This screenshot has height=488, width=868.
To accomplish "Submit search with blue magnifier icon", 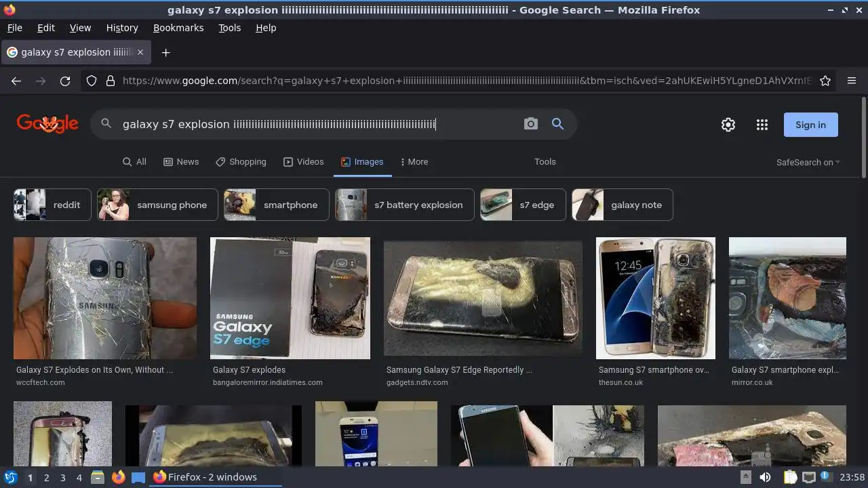I will tap(557, 124).
